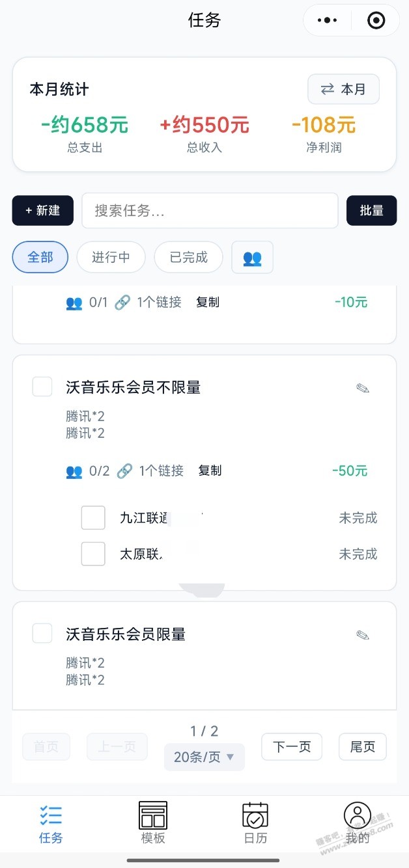Screen dimensions: 409x868
Task: Edit the 沃音乐乐会员不限量 task via pencil
Action: pyautogui.click(x=363, y=388)
